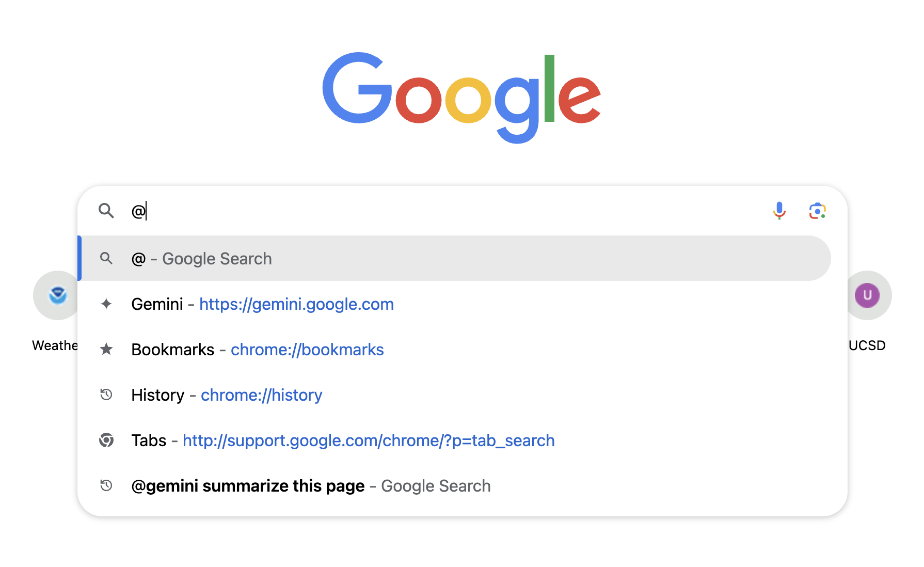Select the Bookmarks suggestion row
Image resolution: width=924 pixels, height=567 pixels.
[x=258, y=350]
